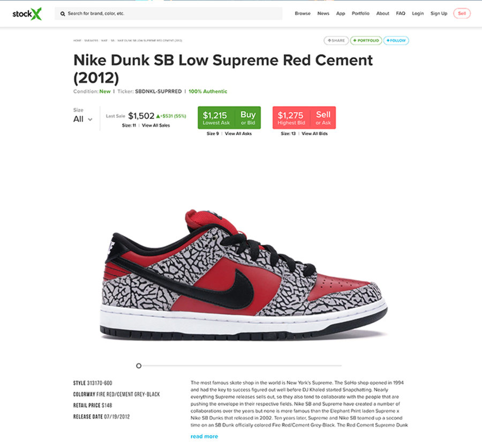Click the $1,275 Highest Bid button

[291, 117]
